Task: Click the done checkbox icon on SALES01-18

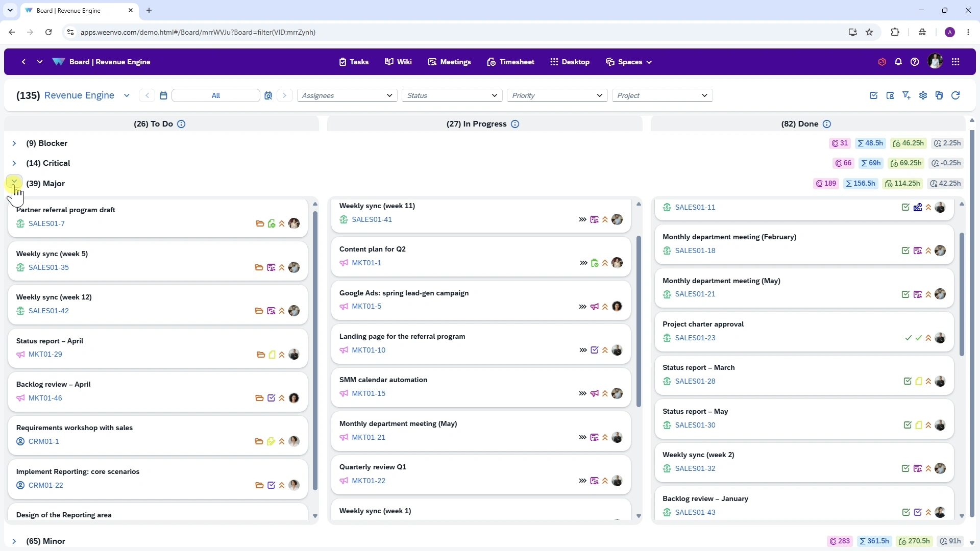Action: pyautogui.click(x=905, y=251)
